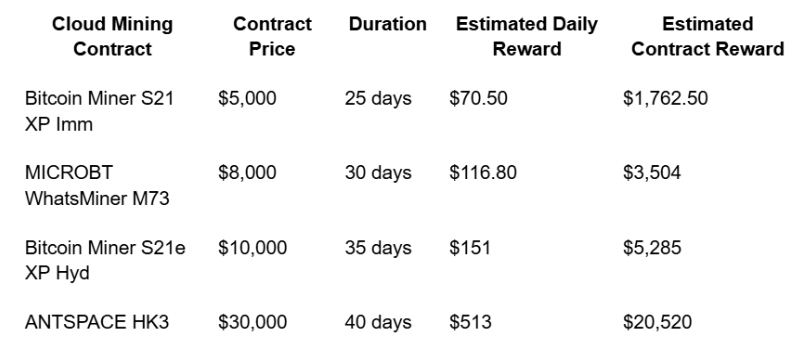
Task: Click the $1,762.50 contract reward value
Action: coord(665,98)
